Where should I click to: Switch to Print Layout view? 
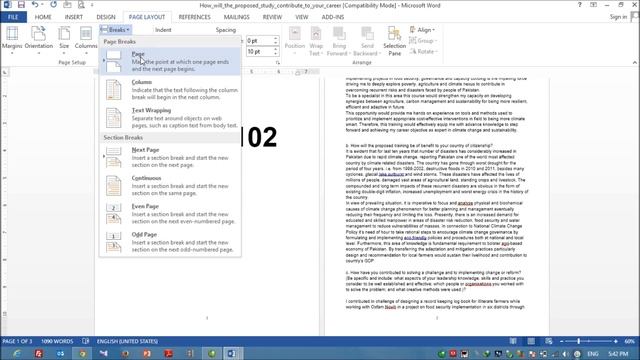tap(531, 341)
